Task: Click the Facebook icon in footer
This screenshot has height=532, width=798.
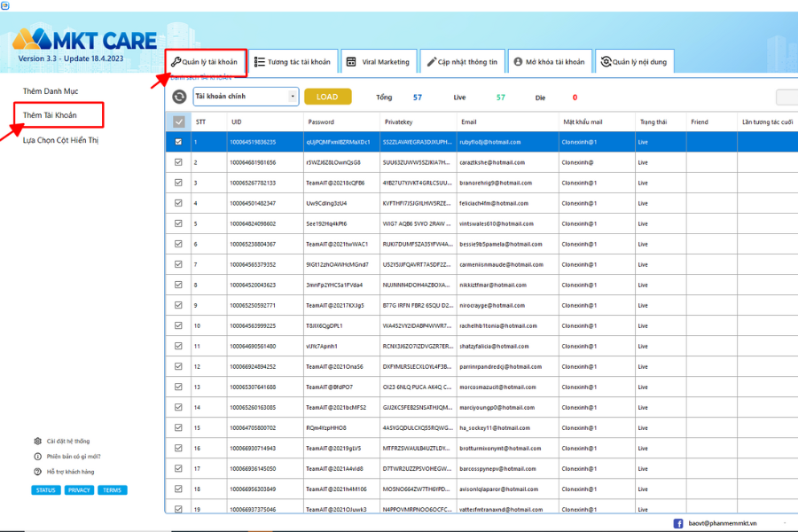Action: [678, 523]
